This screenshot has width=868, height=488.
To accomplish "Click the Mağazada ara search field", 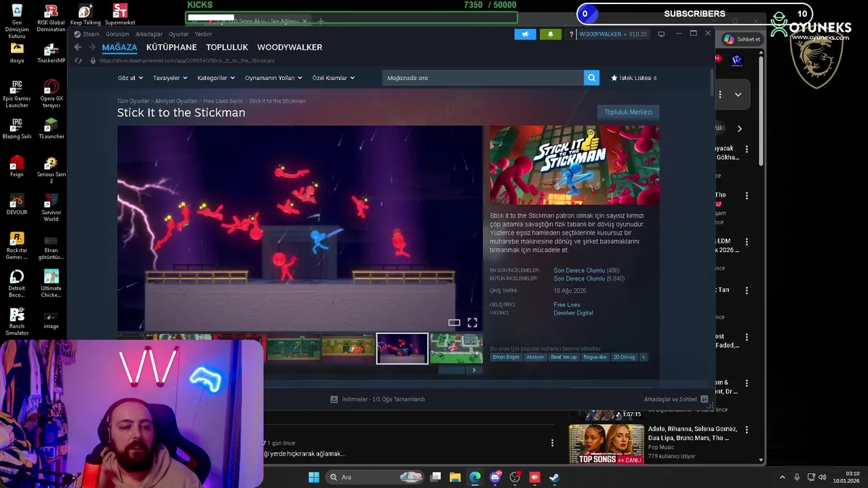I will [483, 78].
